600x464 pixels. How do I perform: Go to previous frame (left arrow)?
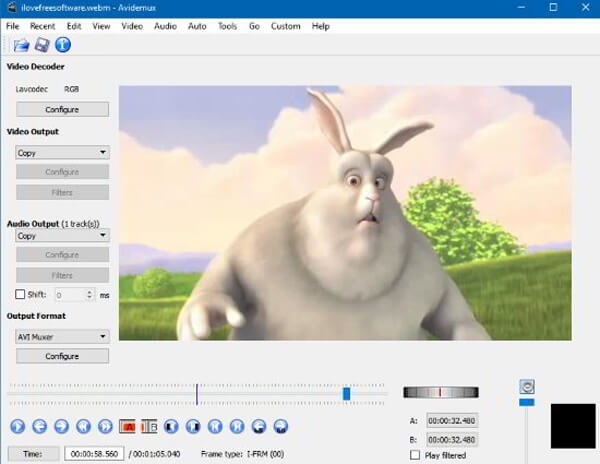tap(39, 426)
